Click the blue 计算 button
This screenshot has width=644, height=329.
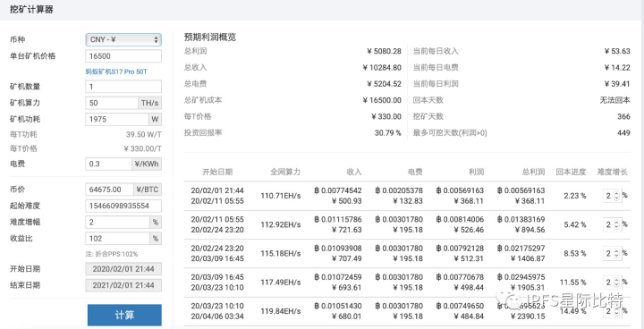click(124, 315)
